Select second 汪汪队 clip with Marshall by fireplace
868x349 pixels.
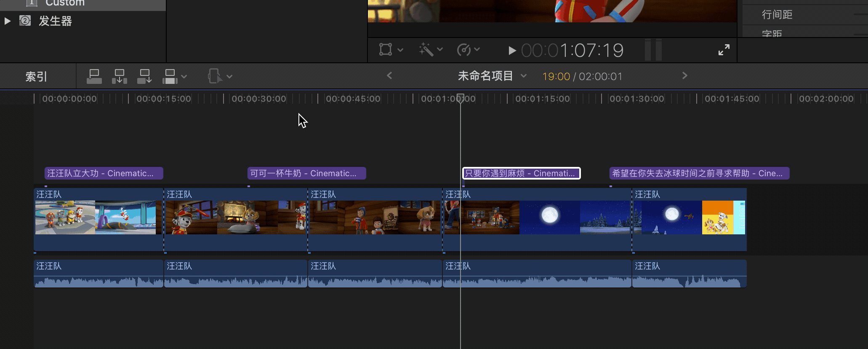point(236,220)
